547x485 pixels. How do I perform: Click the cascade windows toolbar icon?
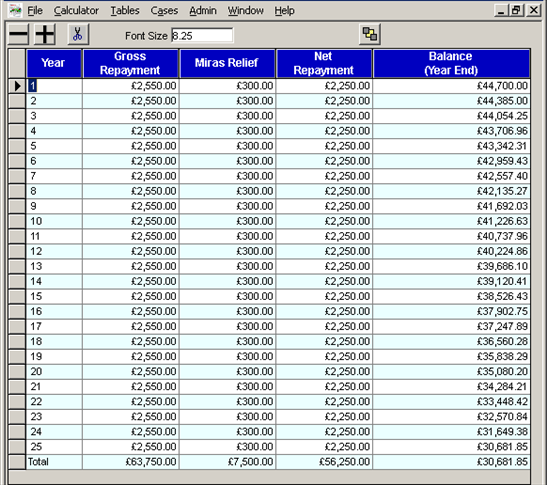point(369,34)
